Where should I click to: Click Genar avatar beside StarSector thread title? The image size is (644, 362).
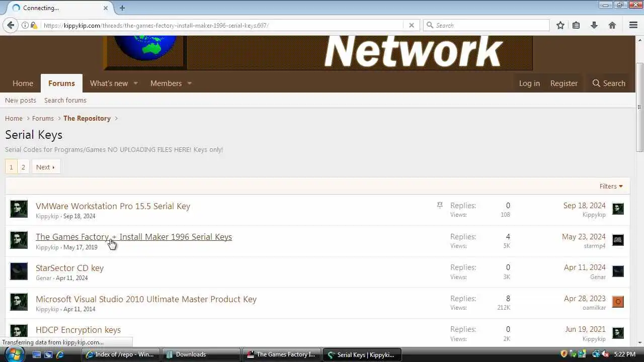(x=19, y=271)
